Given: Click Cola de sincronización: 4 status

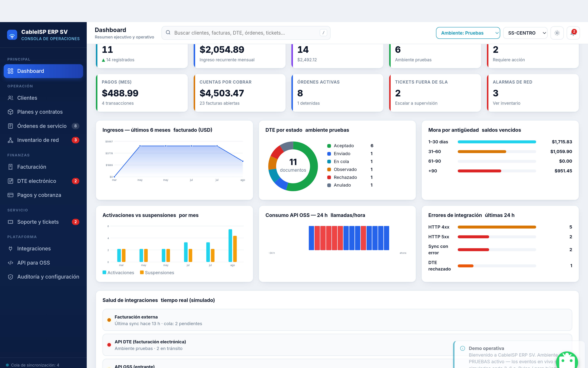Looking at the screenshot, I should [x=33, y=365].
